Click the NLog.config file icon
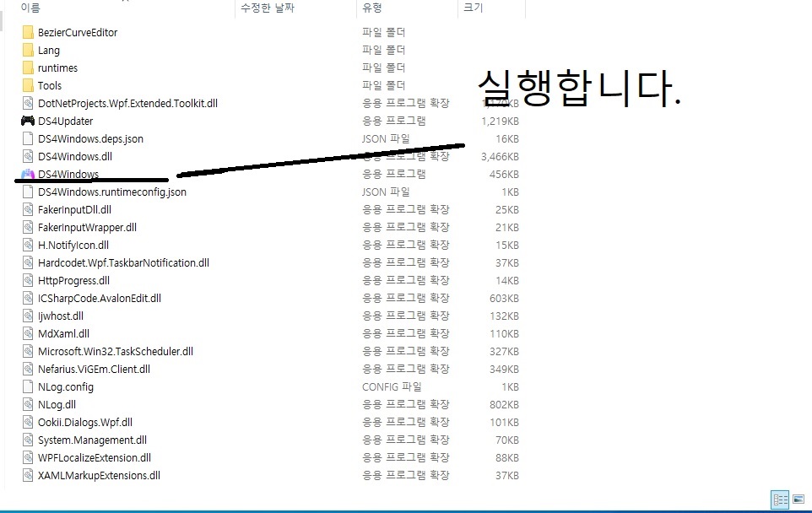Image resolution: width=812 pixels, height=513 pixels. pyautogui.click(x=28, y=386)
